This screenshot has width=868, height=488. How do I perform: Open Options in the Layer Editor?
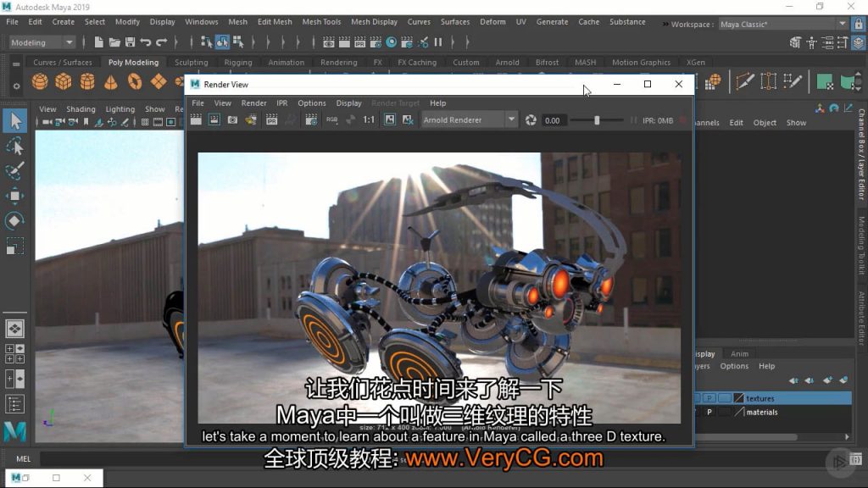[x=734, y=366]
